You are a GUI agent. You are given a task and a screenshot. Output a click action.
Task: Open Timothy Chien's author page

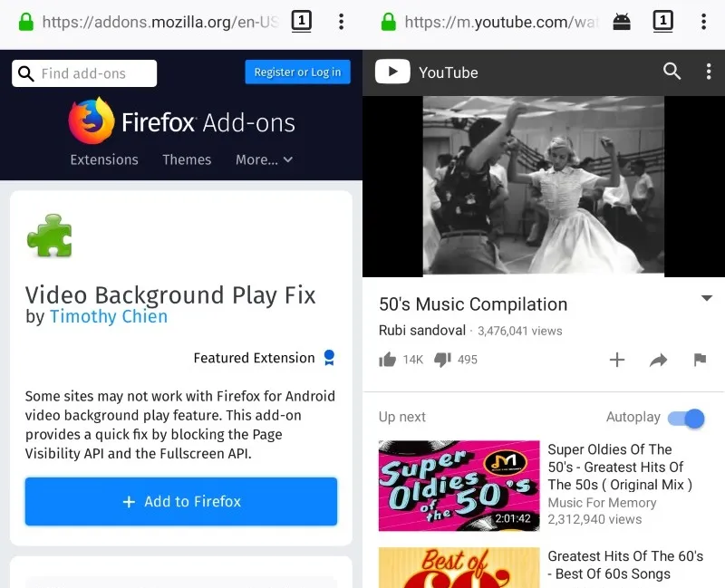109,317
